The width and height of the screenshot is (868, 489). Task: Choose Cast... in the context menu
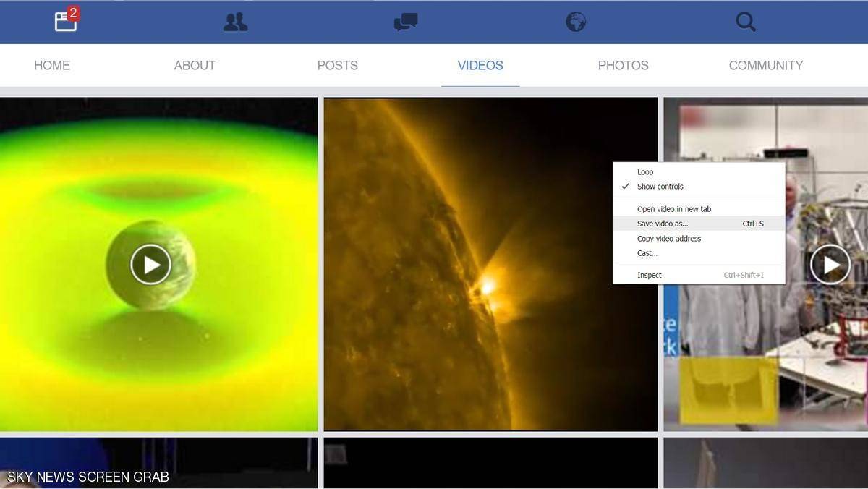click(699, 253)
